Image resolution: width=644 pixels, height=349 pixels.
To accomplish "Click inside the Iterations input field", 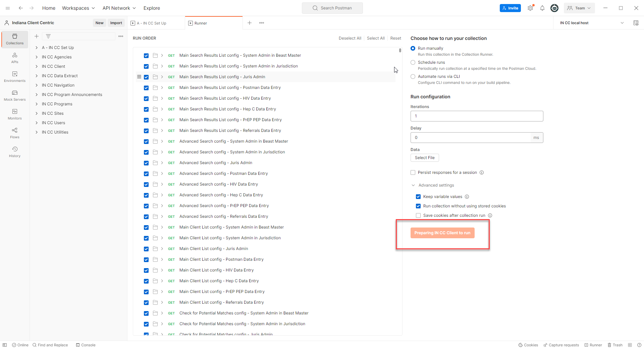I will 476,116.
